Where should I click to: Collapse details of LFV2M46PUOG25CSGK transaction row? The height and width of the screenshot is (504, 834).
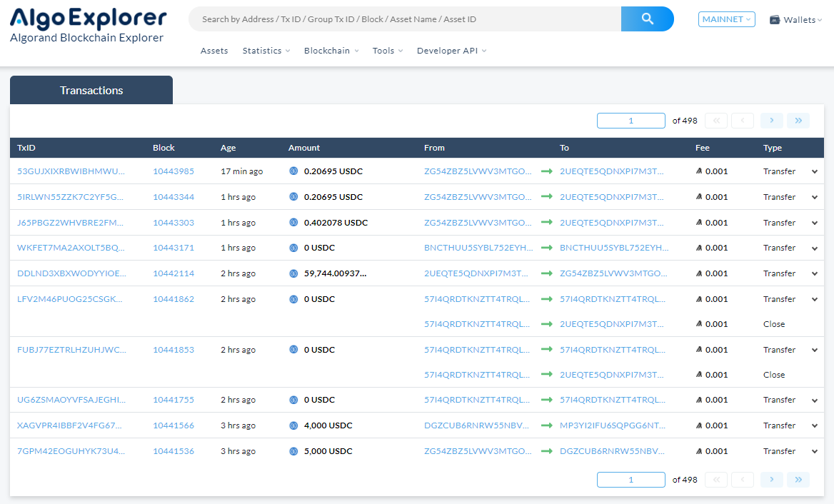point(814,299)
